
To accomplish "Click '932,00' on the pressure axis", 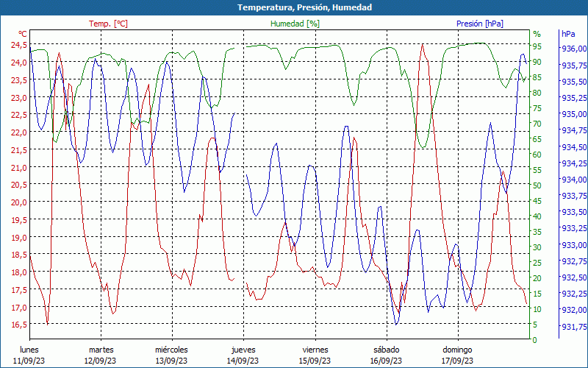I will pos(574,310).
